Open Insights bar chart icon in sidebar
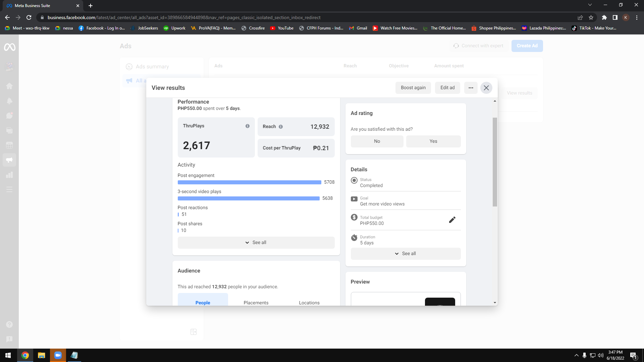644x362 pixels. [x=9, y=175]
